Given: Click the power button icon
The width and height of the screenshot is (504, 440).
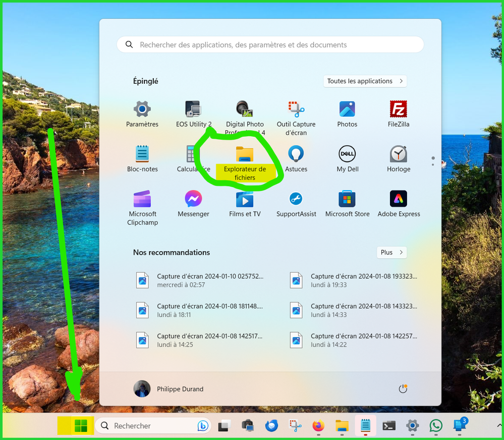Looking at the screenshot, I should coord(403,389).
